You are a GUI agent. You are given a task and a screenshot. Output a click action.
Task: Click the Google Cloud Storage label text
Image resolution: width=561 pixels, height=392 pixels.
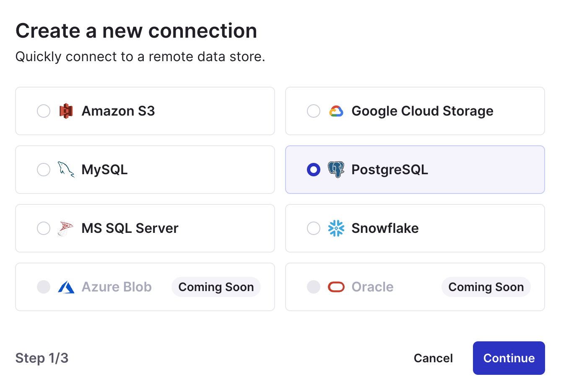422,111
